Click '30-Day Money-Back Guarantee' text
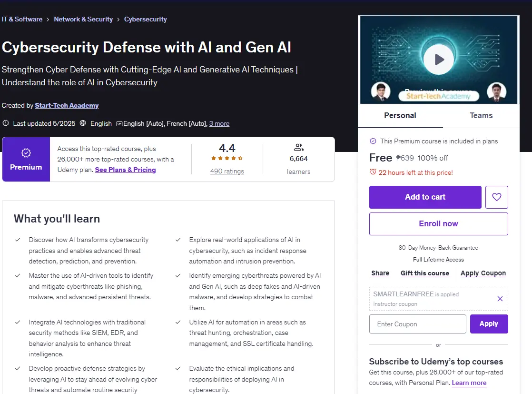Viewport: 532px width, 394px height. 438,248
